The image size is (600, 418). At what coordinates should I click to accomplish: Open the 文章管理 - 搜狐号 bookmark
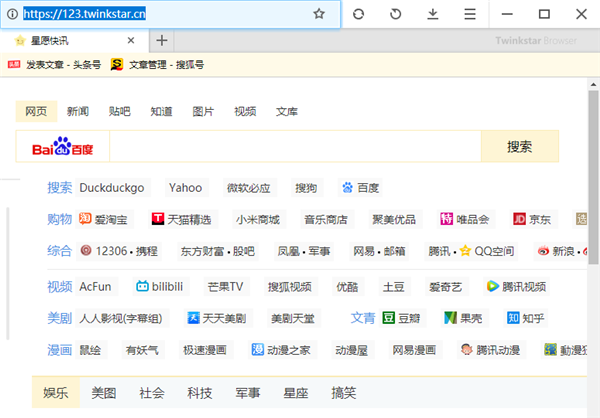pos(157,65)
